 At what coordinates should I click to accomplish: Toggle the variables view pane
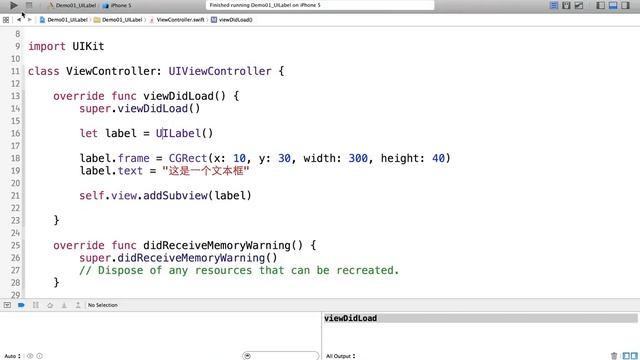pos(626,356)
